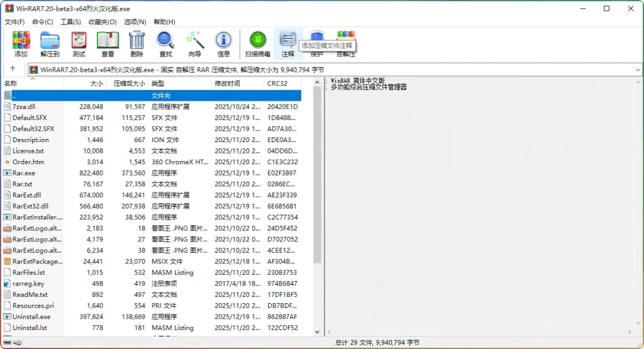The width and height of the screenshot is (644, 349).
Task: Open the Help (帮助) menu
Action: [x=164, y=22]
